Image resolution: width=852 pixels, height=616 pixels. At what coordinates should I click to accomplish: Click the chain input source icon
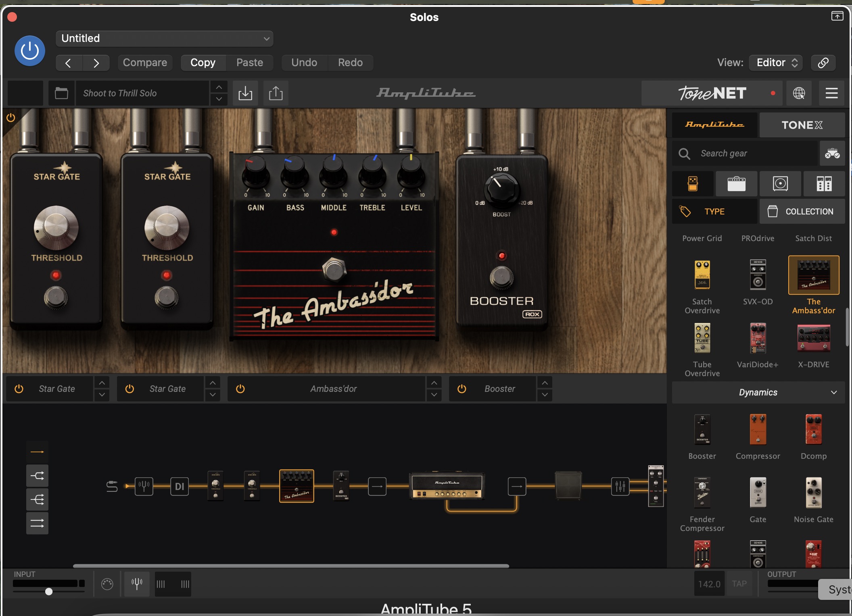pos(112,487)
